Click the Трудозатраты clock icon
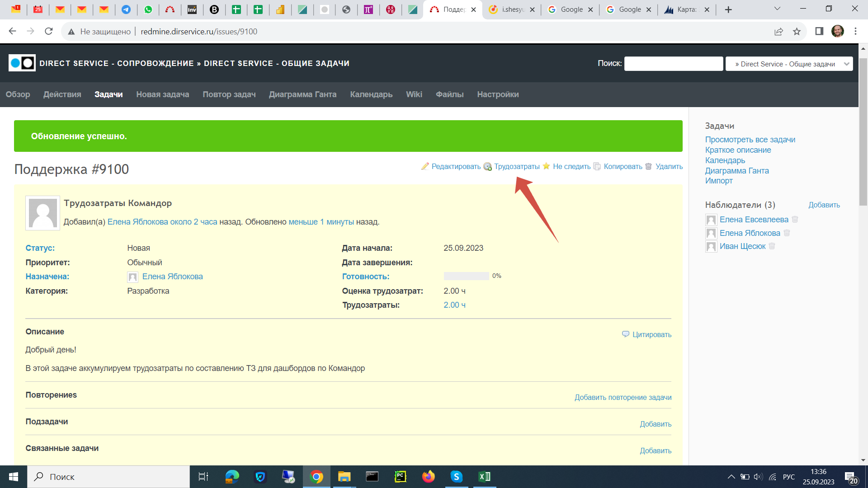 (x=487, y=166)
